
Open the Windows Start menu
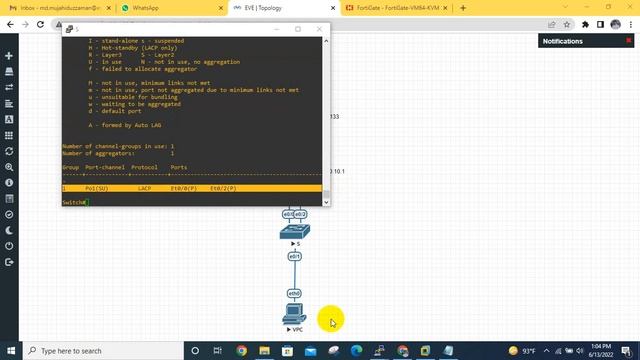(11, 351)
